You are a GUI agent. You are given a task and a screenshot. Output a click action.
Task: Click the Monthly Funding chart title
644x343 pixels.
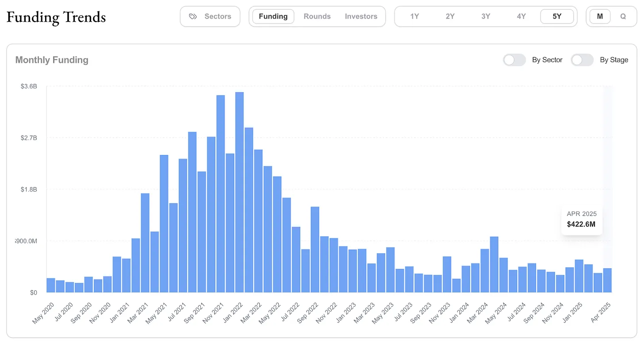coord(52,60)
